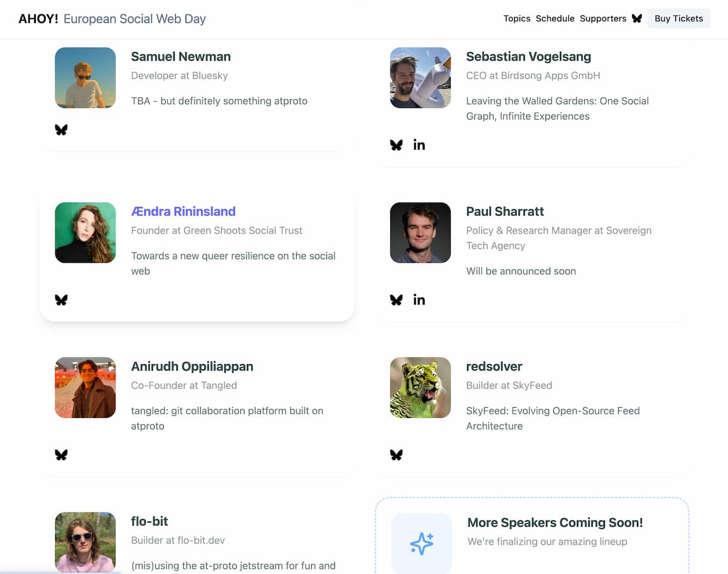Screen dimensions: 728x574
Task: Click Samuel Newman's profile photo
Action: click(86, 78)
